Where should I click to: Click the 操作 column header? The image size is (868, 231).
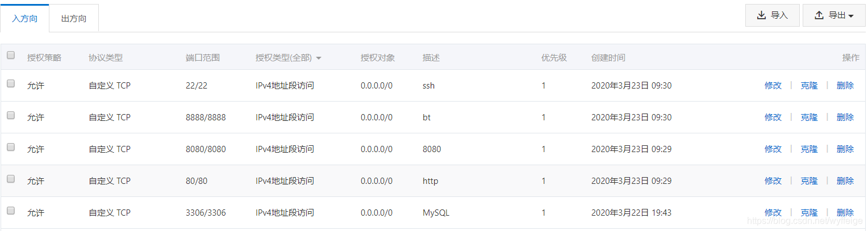click(851, 58)
